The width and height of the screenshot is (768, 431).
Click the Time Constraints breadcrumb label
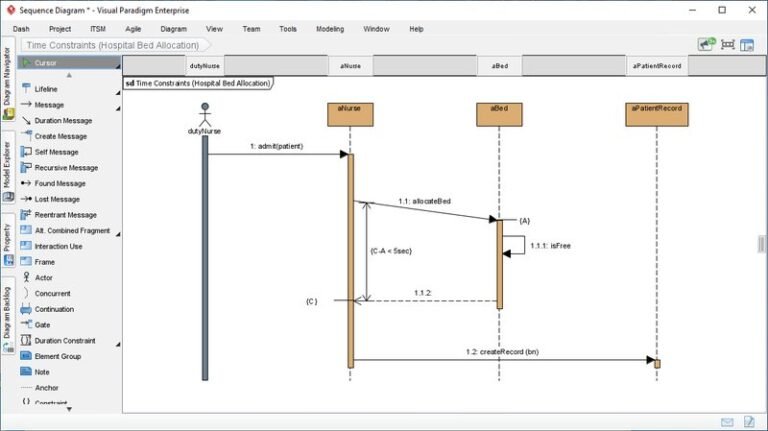113,45
